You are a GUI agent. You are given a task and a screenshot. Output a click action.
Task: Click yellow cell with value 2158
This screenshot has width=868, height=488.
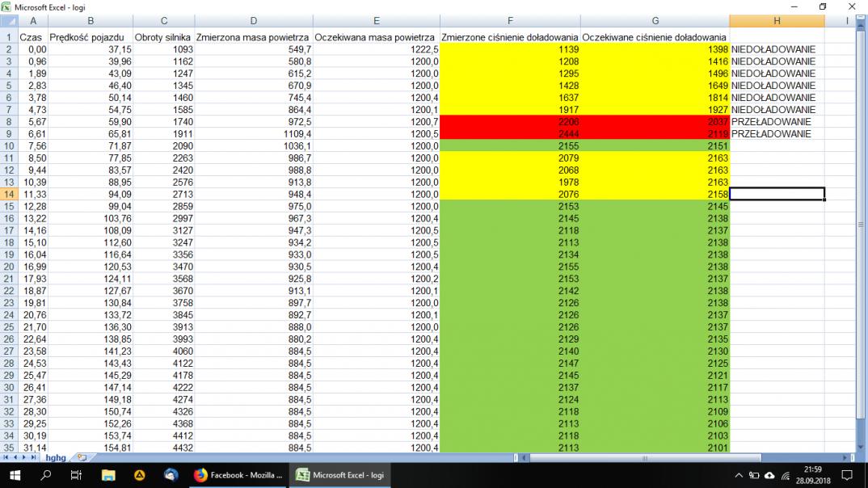[655, 194]
